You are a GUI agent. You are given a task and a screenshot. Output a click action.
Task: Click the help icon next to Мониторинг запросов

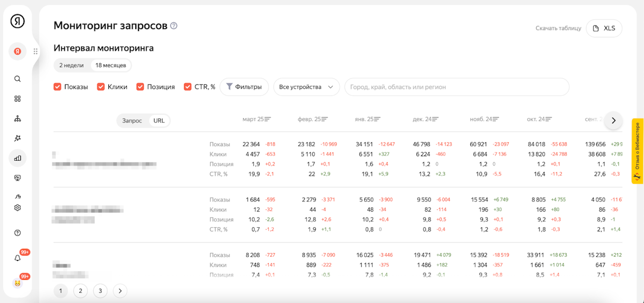(174, 26)
